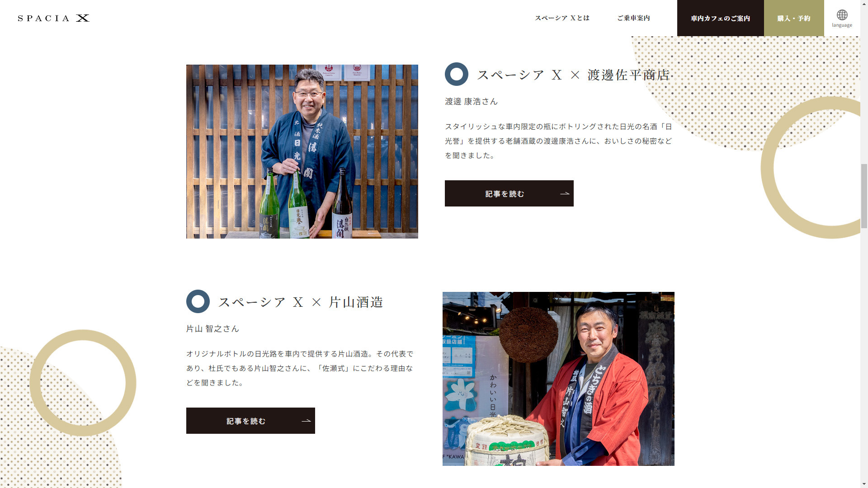Click blue circle icon beside 片山酒造 heading
Viewport: 868px width, 488px height.
coord(198,301)
